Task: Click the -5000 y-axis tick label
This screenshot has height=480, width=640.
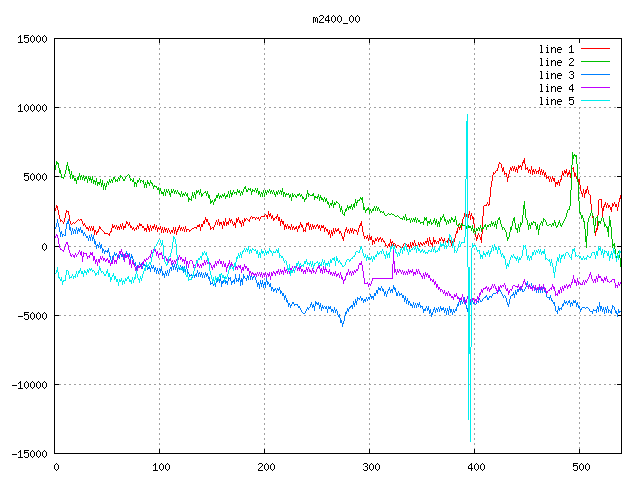Action: [31, 316]
